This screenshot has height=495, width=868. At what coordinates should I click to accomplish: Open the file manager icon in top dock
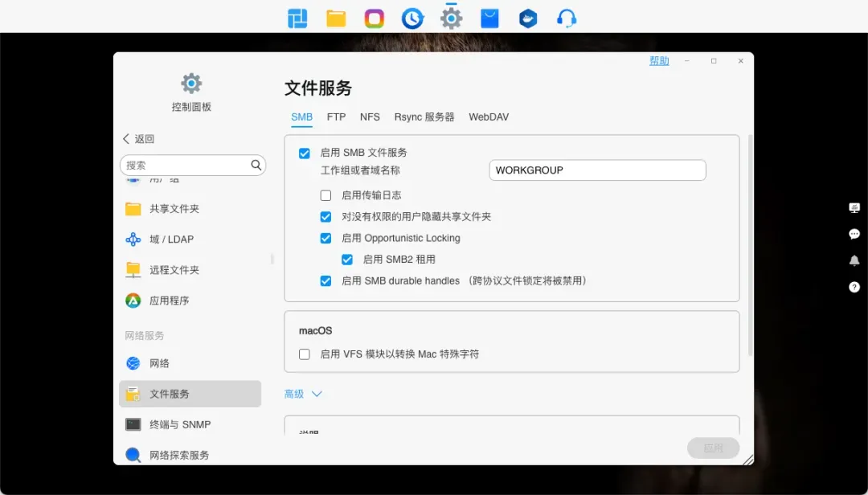[x=336, y=18]
